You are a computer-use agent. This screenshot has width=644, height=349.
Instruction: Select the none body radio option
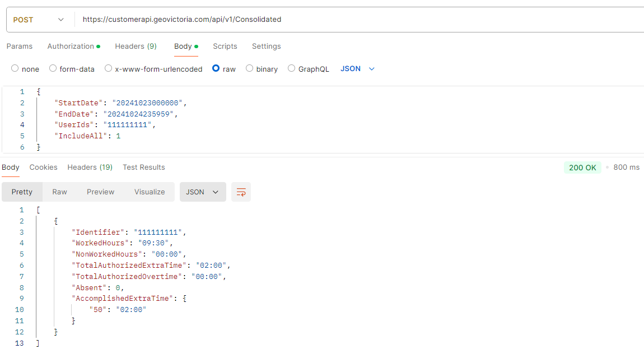pos(15,69)
